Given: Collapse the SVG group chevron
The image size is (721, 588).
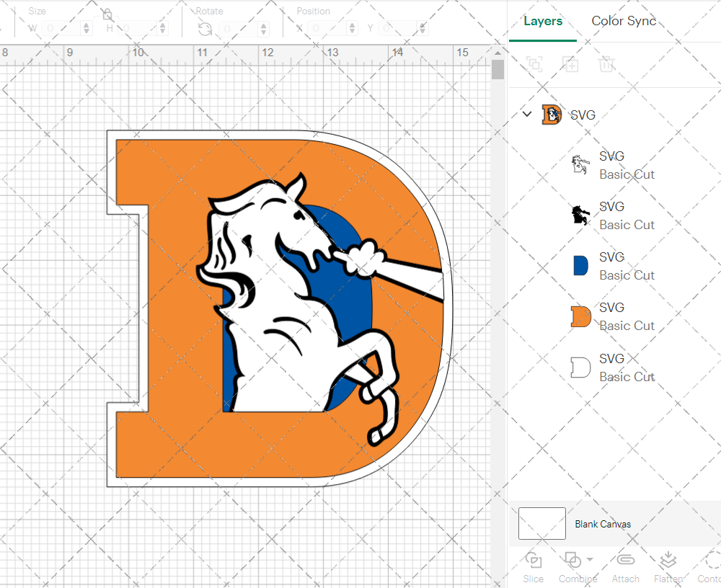Looking at the screenshot, I should click(x=527, y=114).
